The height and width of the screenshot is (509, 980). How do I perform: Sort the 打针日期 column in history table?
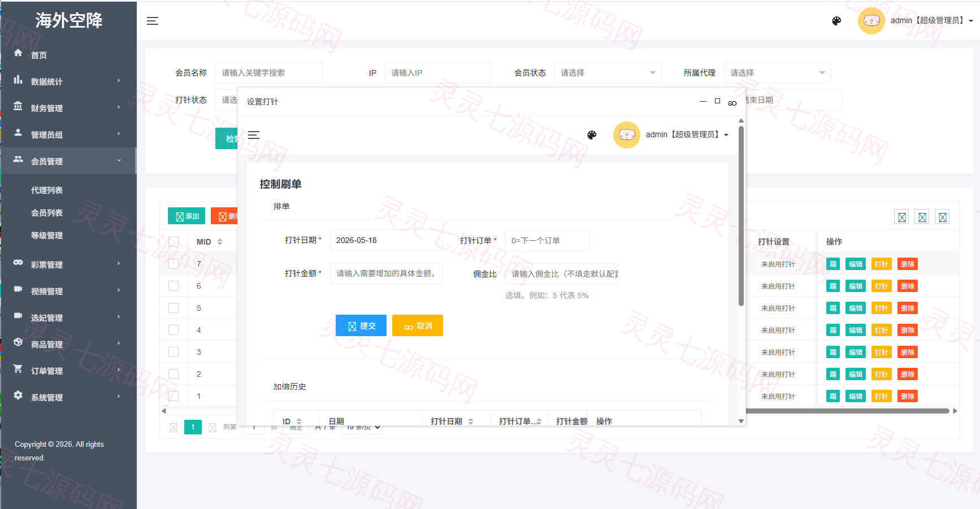(x=471, y=421)
